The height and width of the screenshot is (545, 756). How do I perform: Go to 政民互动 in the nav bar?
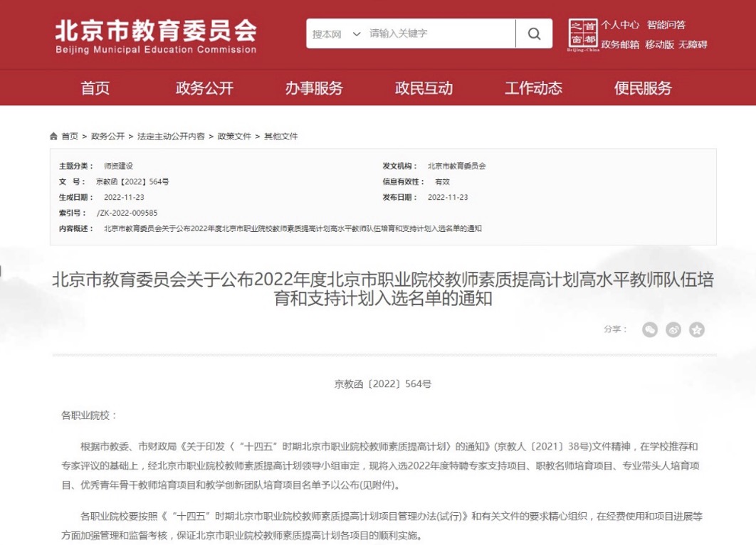point(424,88)
